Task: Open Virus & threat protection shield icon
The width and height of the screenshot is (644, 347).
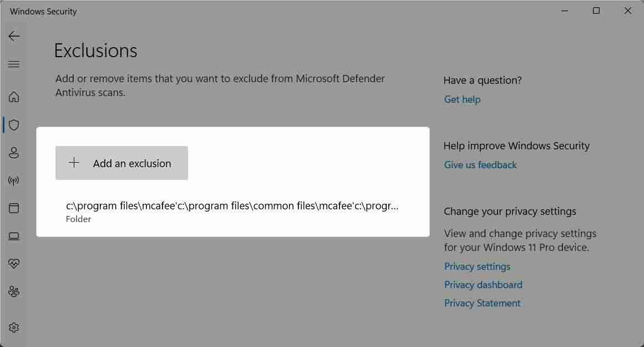Action: 14,125
